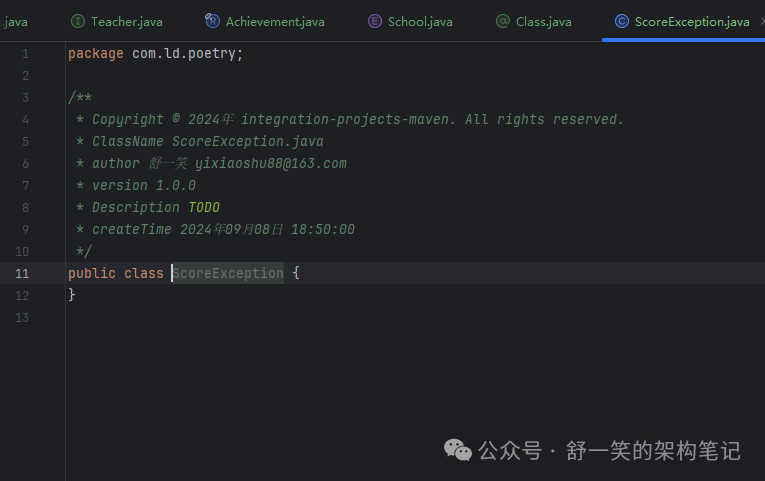
Task: Click line number 11 in the gutter
Action: (22, 273)
